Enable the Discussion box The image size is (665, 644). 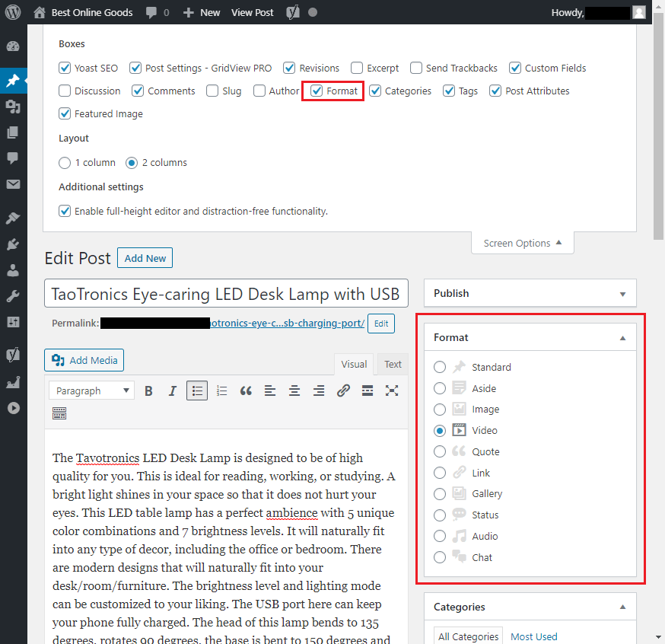point(65,91)
